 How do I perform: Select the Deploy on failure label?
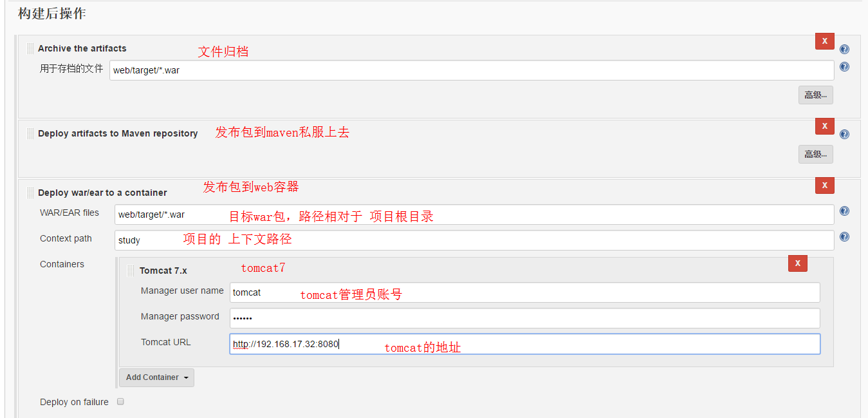pos(74,402)
